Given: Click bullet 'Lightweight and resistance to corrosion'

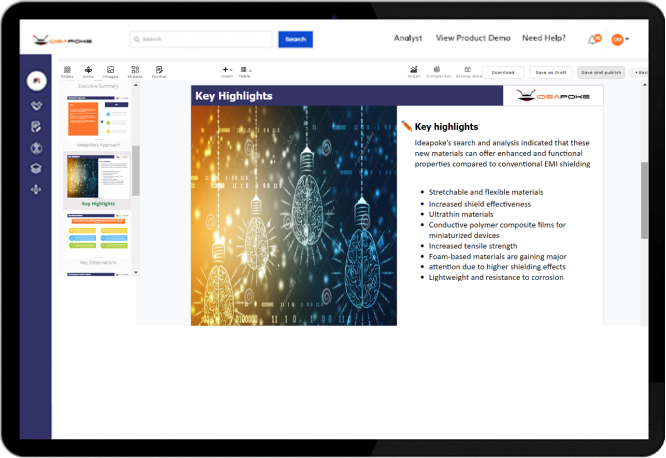Looking at the screenshot, I should [496, 277].
